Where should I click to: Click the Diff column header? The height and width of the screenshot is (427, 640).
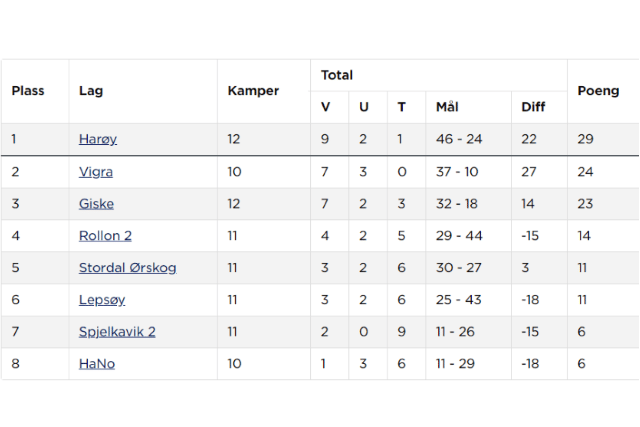click(532, 107)
